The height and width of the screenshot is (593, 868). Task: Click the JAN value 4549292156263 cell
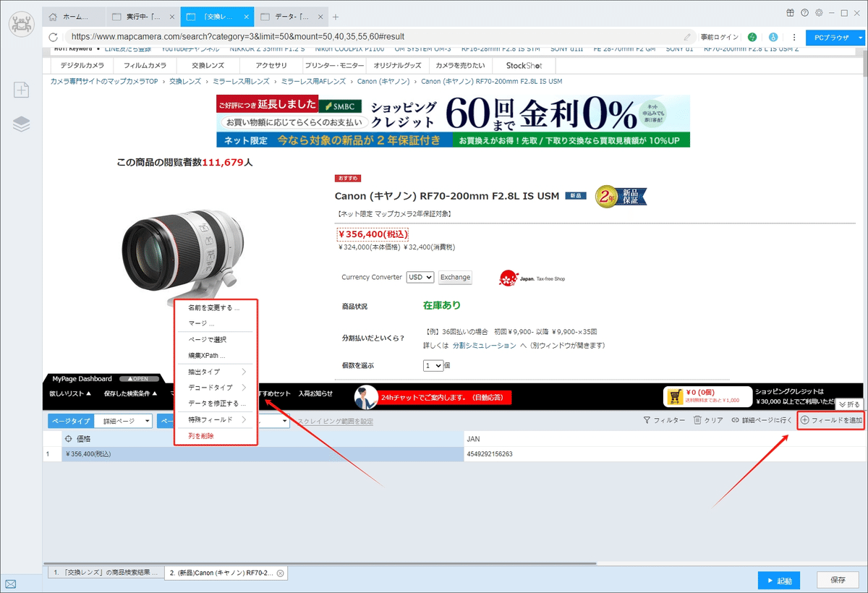pos(664,454)
